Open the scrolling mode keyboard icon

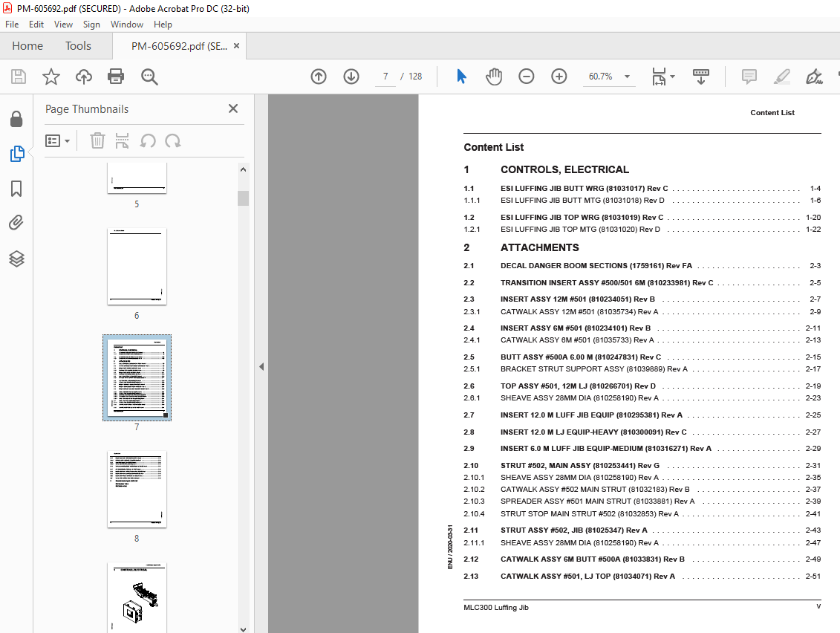(x=700, y=77)
